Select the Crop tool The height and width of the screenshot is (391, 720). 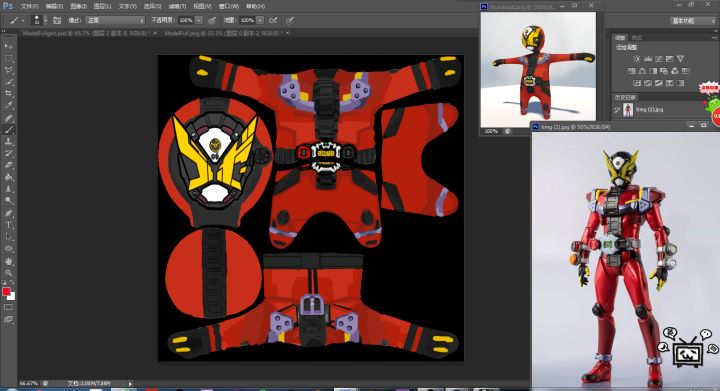click(8, 94)
